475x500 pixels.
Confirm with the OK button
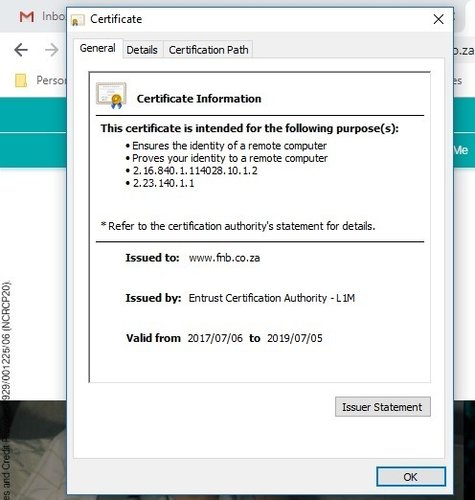click(411, 477)
